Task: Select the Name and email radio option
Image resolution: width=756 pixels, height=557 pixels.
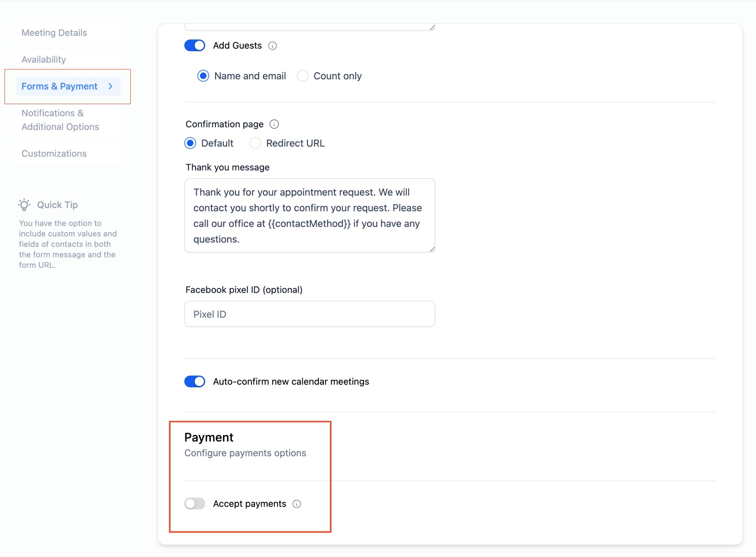Action: tap(203, 76)
